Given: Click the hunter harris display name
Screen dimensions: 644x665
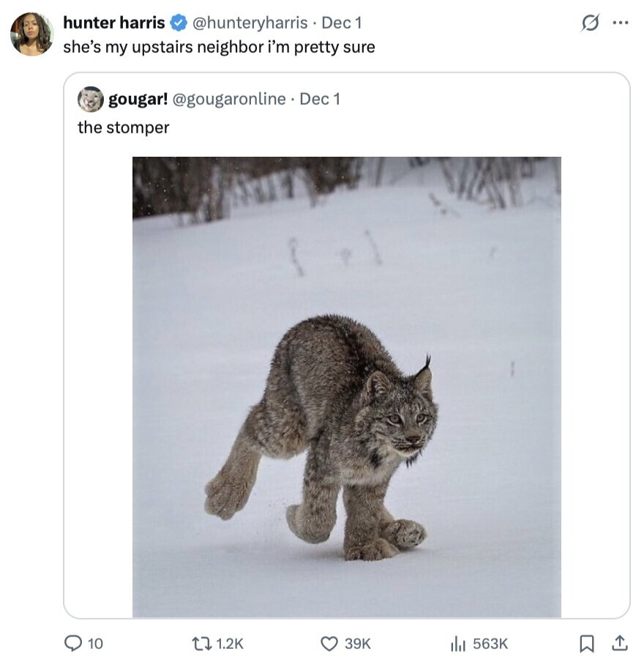Looking at the screenshot, I should pyautogui.click(x=114, y=23).
